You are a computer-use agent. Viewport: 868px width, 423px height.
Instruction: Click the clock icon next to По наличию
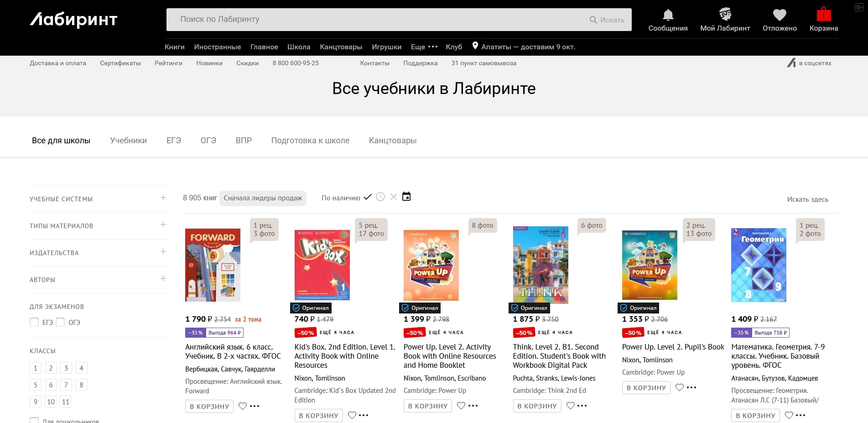[x=380, y=197]
